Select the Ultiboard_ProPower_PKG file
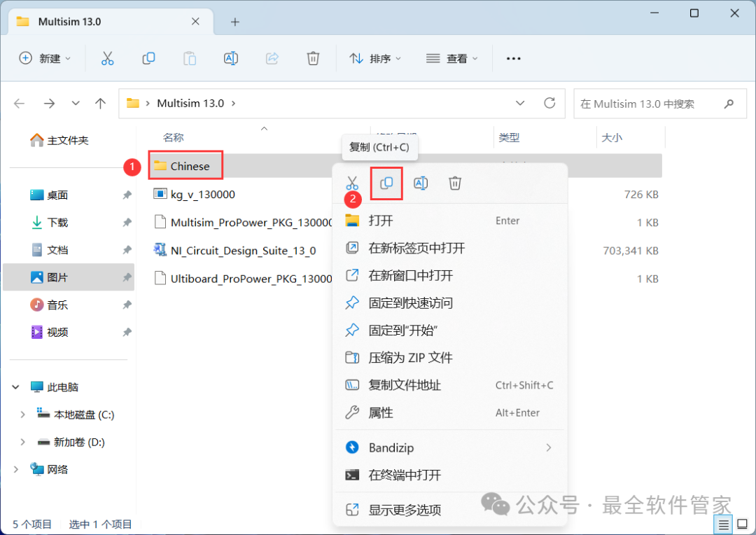The width and height of the screenshot is (756, 535). point(243,279)
